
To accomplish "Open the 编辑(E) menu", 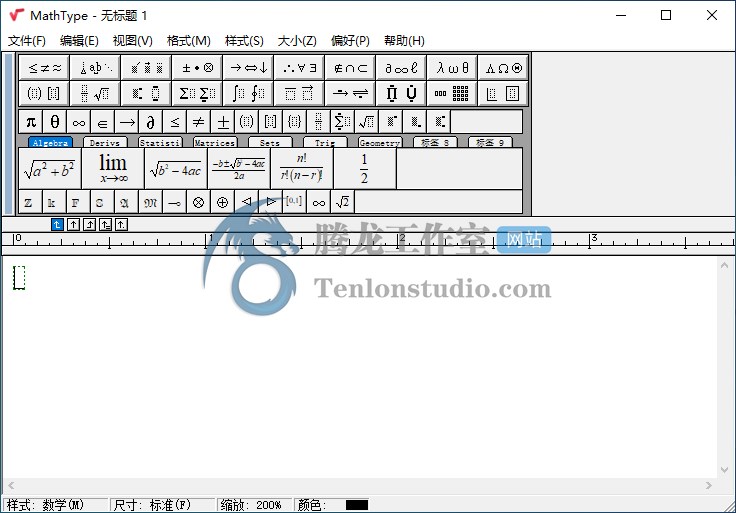I will click(79, 41).
